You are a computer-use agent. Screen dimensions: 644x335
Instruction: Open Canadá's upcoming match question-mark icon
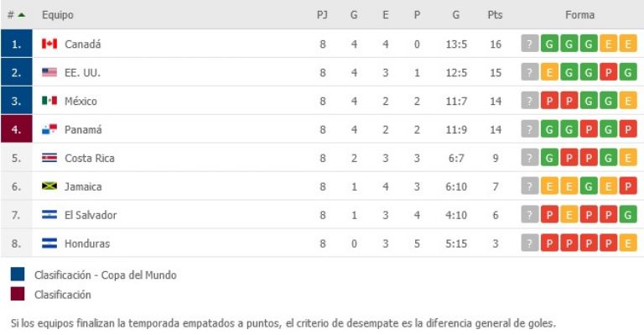click(x=529, y=44)
